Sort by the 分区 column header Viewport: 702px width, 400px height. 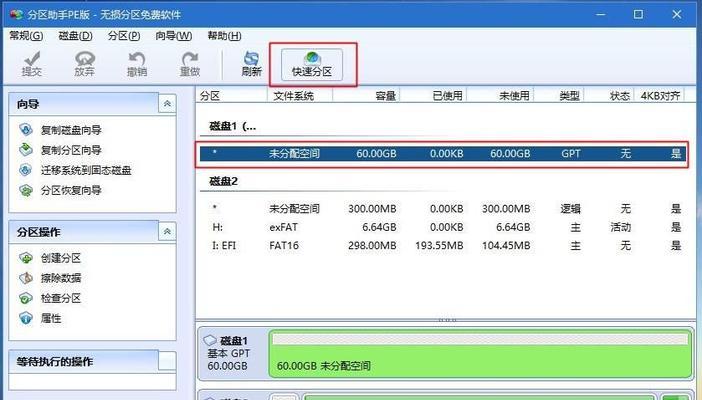(231, 95)
